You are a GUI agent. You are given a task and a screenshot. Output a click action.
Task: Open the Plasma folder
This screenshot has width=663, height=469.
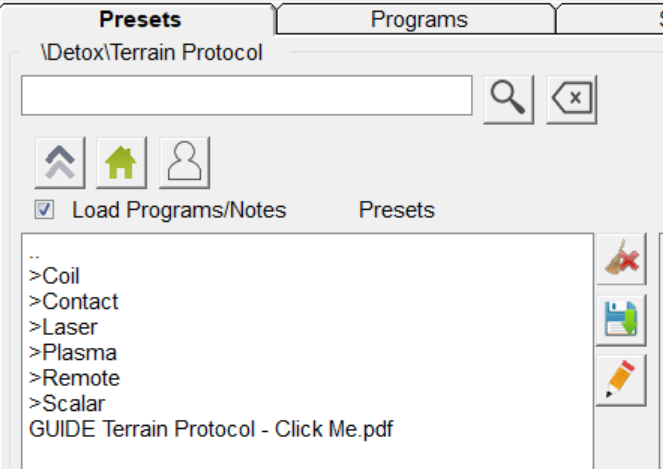[73, 353]
